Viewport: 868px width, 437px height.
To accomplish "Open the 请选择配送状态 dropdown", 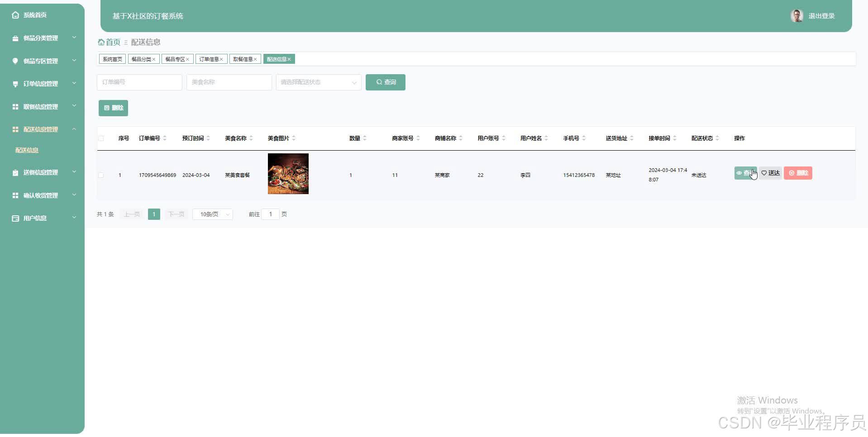I will pyautogui.click(x=319, y=82).
